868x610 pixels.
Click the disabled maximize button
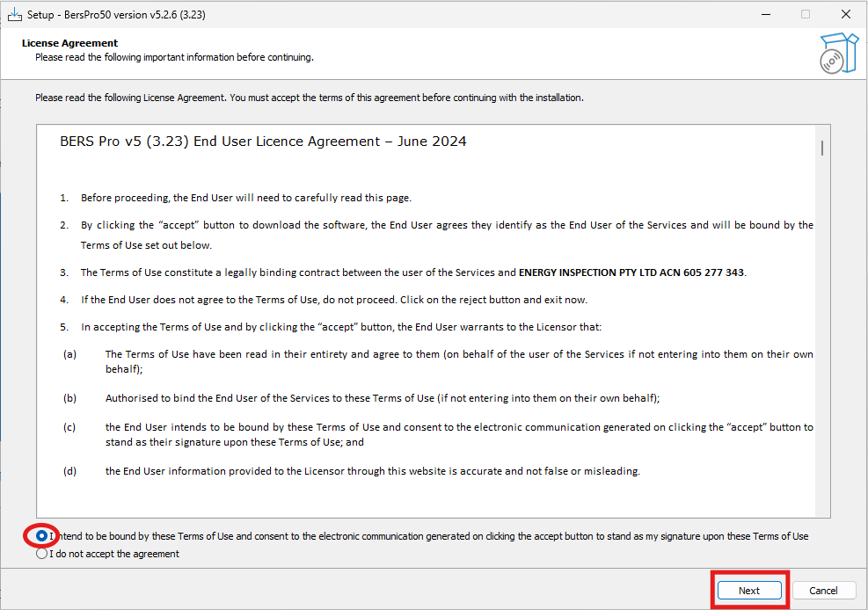coord(806,14)
